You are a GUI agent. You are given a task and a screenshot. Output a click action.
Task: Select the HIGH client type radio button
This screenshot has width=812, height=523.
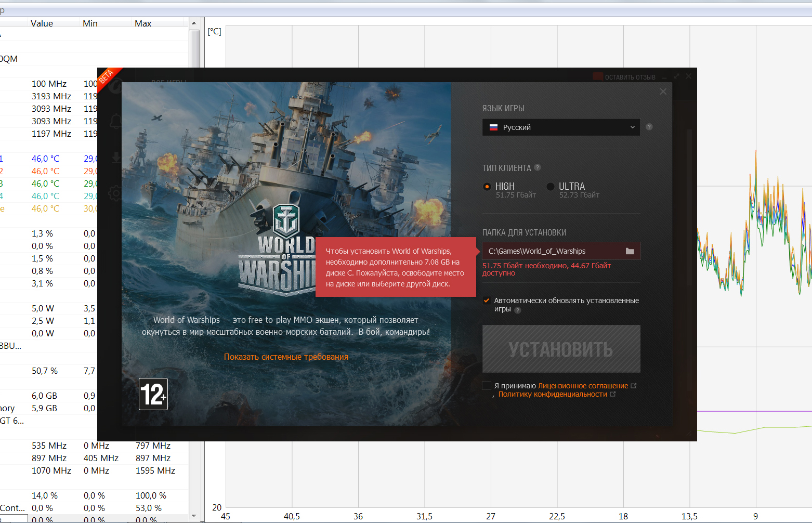pyautogui.click(x=487, y=187)
